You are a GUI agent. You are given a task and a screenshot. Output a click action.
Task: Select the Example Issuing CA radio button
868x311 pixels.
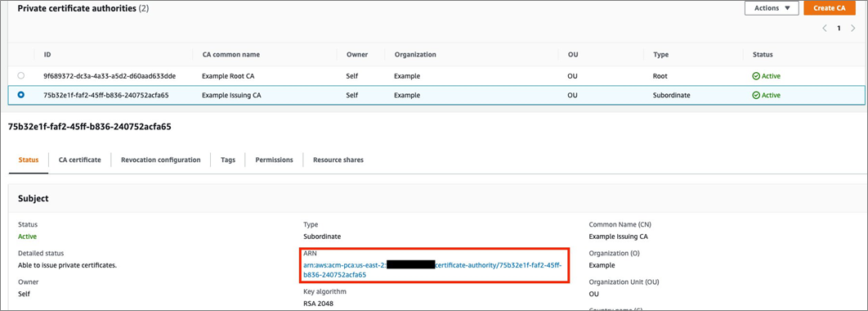click(21, 95)
